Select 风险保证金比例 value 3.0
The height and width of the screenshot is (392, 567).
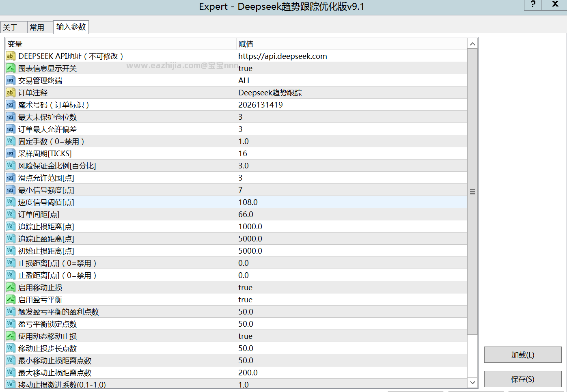click(x=351, y=166)
